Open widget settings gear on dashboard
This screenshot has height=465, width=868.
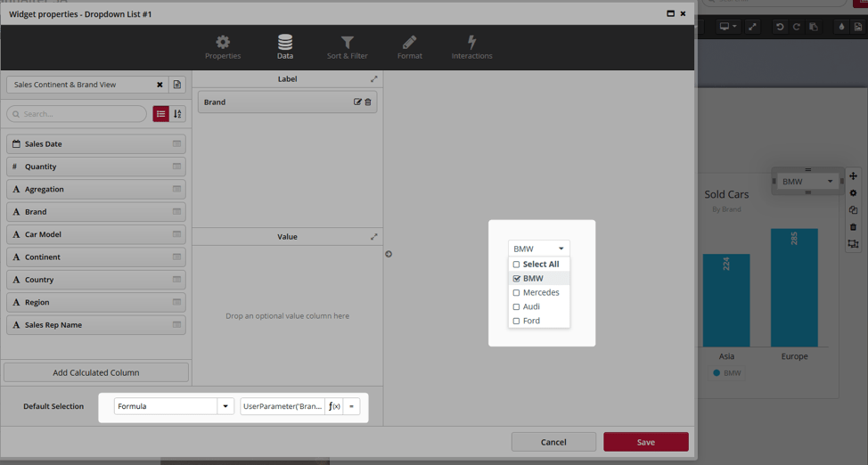[x=853, y=193]
